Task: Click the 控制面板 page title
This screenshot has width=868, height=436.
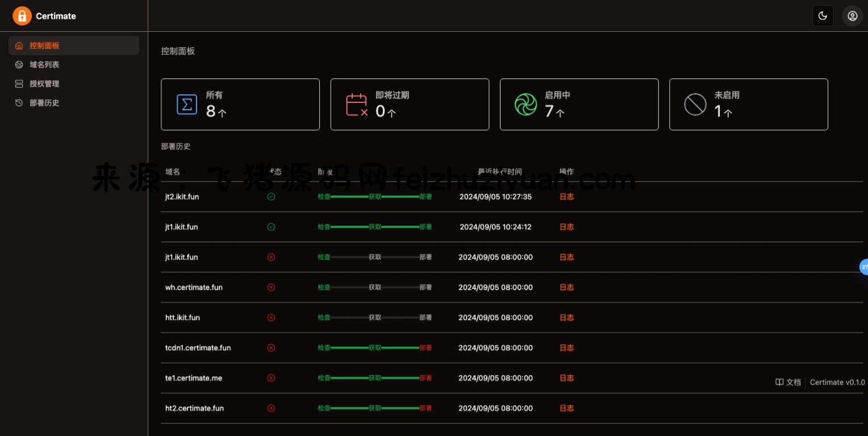Action: point(178,51)
